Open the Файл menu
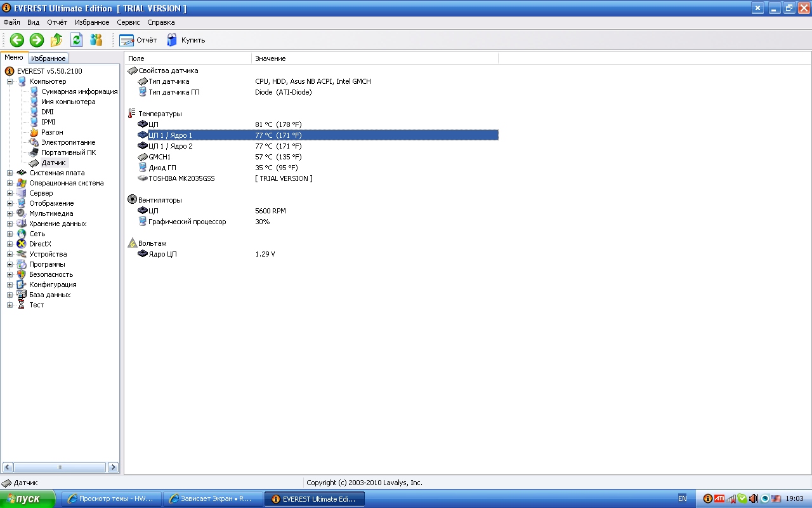The image size is (812, 508). coord(11,22)
